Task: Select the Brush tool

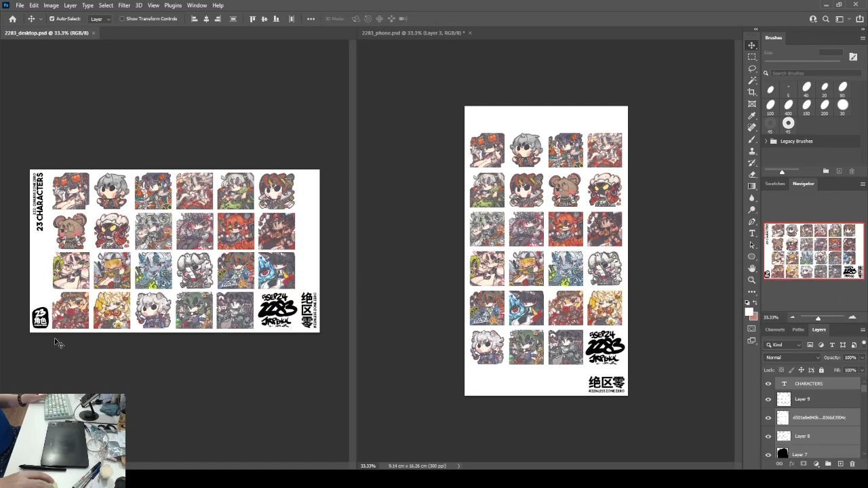Action: (x=751, y=139)
